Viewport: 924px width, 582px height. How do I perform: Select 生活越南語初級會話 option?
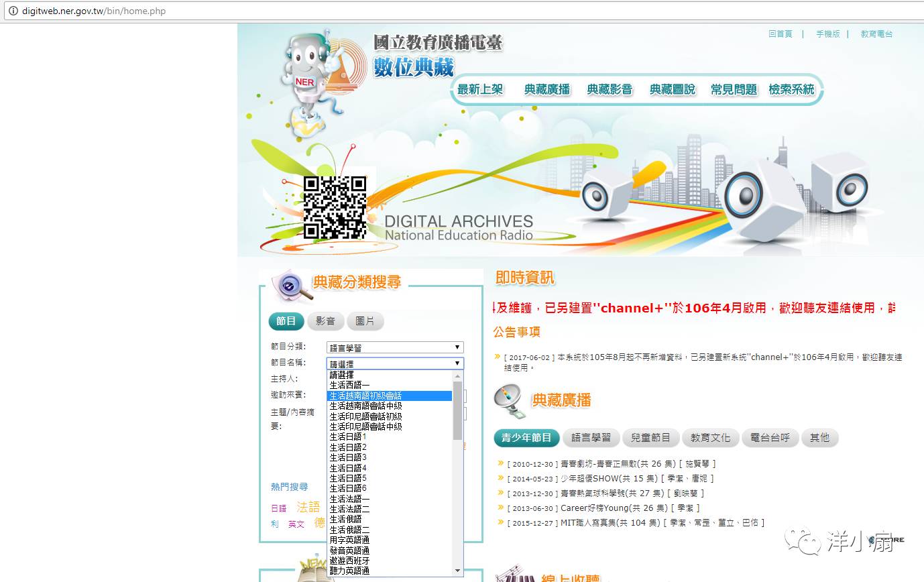pos(390,396)
